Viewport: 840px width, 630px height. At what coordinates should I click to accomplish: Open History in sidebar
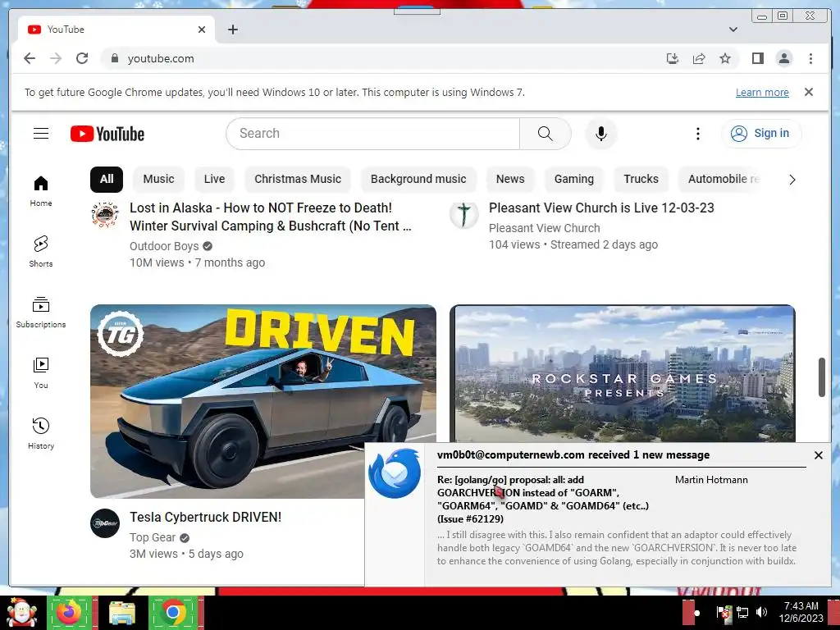41,434
